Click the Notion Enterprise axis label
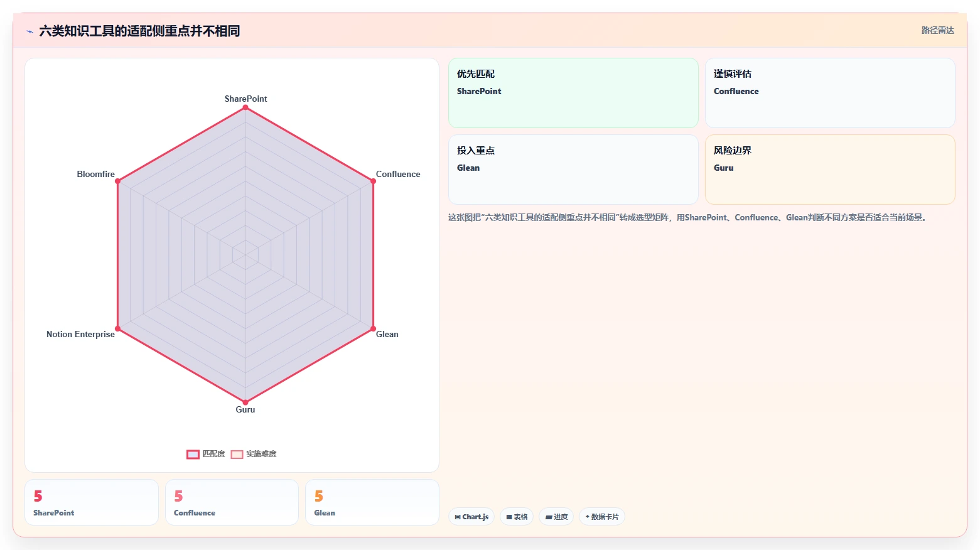This screenshot has width=980, height=550. point(80,334)
